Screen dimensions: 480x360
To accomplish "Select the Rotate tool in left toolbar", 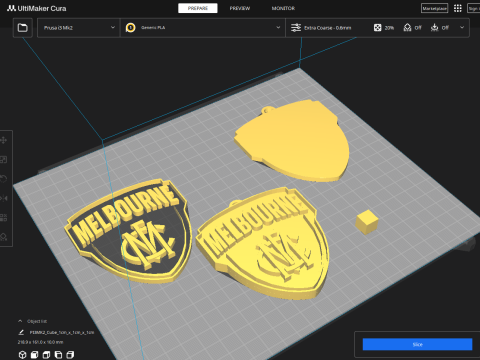I will (x=4, y=179).
